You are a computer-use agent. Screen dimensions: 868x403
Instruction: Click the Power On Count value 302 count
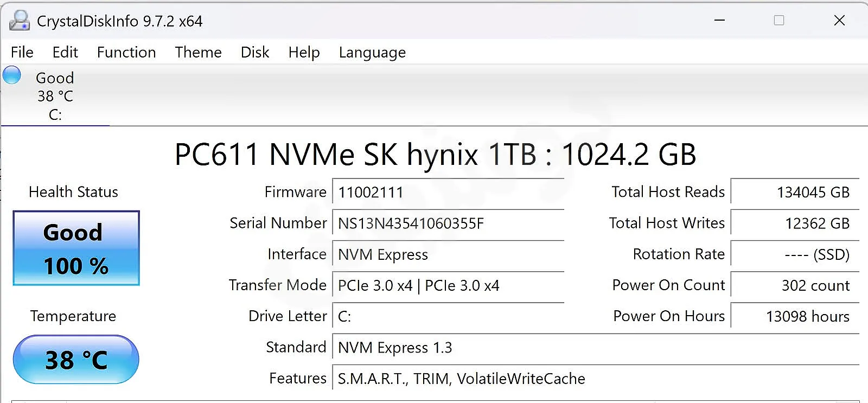(x=795, y=285)
